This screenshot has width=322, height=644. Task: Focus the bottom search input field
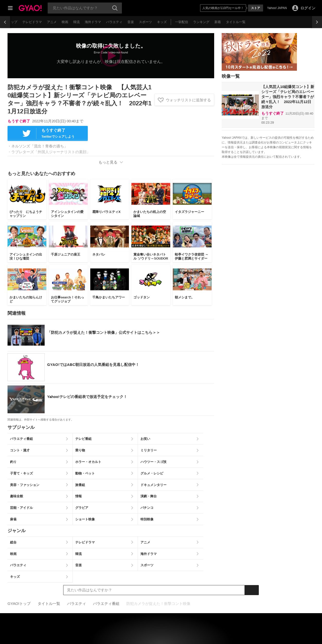pos(154,590)
